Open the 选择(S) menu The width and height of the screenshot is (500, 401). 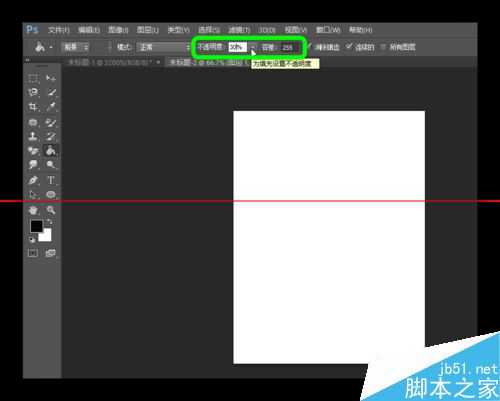tap(209, 30)
